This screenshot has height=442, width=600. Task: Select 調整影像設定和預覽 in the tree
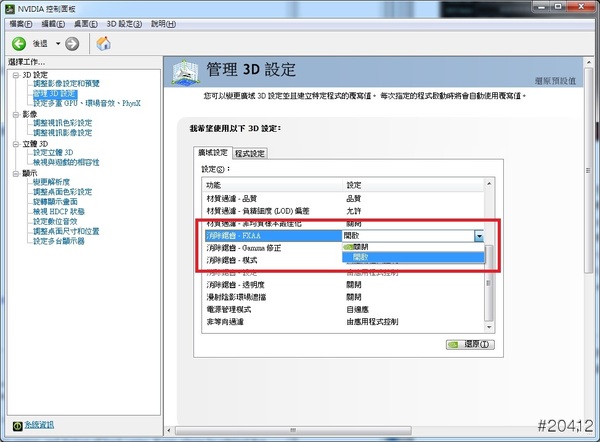coord(66,83)
